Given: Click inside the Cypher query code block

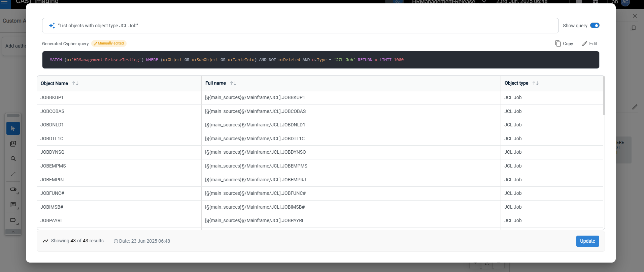Looking at the screenshot, I should pos(320,60).
